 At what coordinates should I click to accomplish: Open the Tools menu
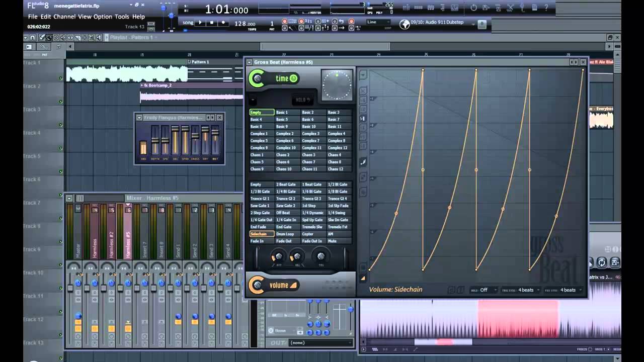tap(122, 17)
